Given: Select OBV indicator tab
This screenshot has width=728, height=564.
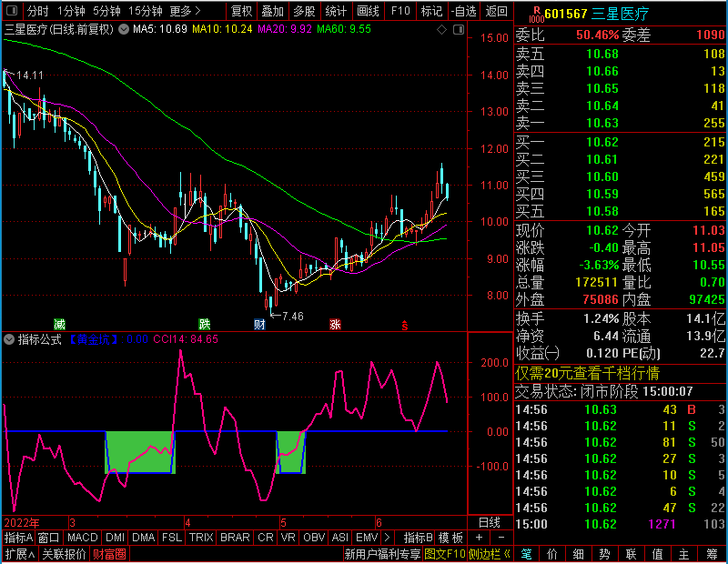Looking at the screenshot, I should coord(314,538).
